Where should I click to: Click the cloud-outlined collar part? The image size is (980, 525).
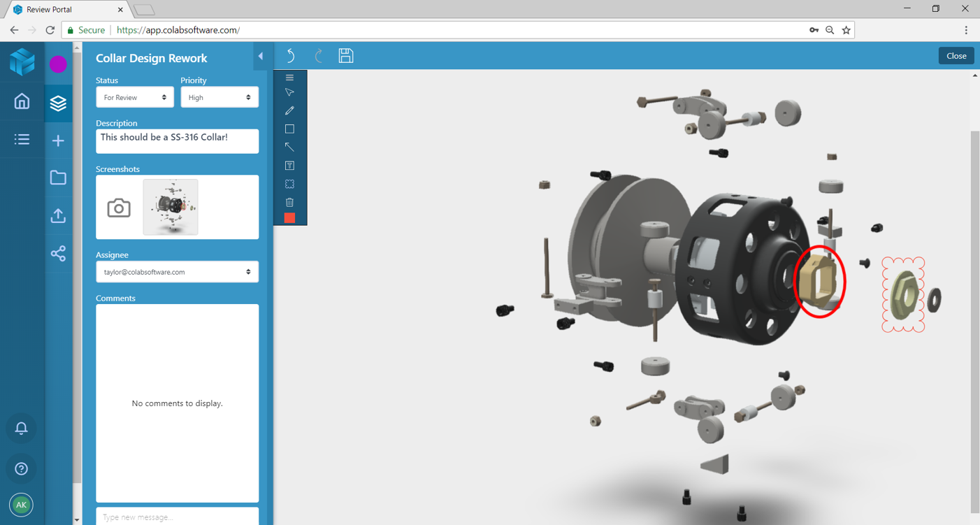tap(903, 294)
